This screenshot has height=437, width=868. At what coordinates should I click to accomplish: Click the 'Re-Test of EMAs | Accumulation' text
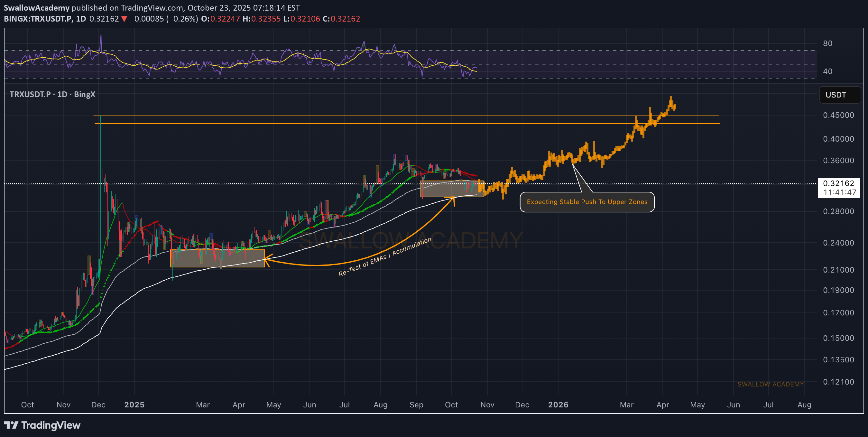pos(385,257)
